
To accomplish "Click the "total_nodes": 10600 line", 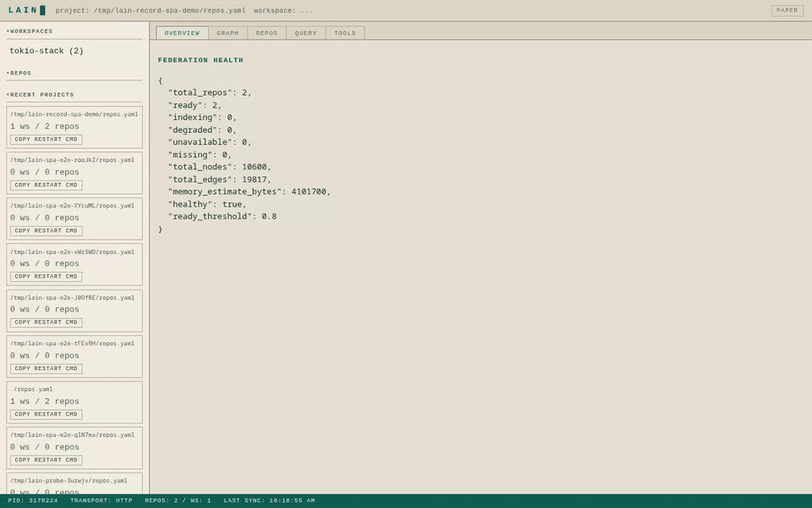I will (220, 167).
